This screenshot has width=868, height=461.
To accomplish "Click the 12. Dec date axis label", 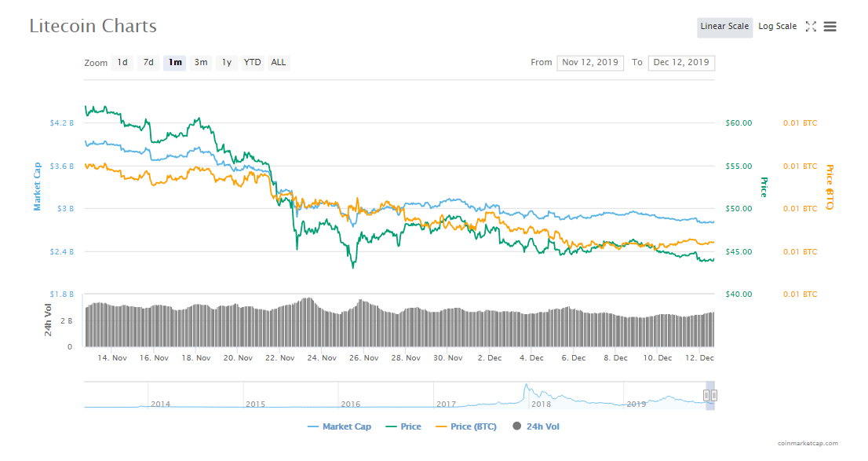I will pos(699,358).
